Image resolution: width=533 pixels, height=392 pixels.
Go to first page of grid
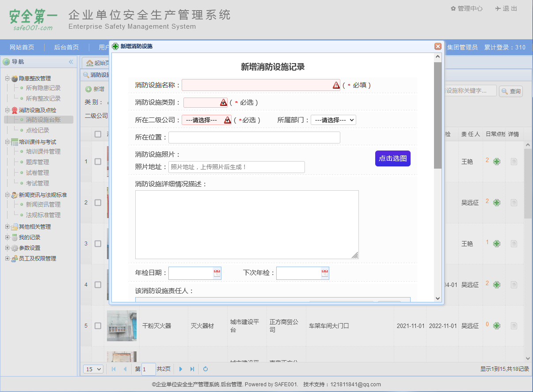[114, 369]
